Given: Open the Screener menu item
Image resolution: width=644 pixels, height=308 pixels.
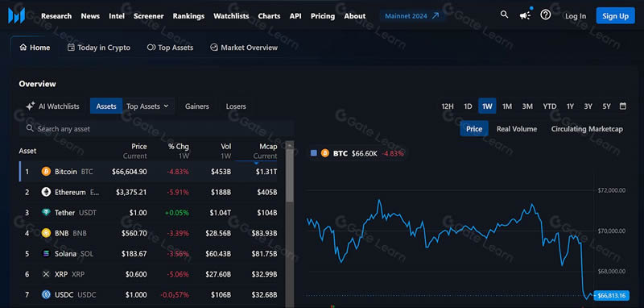Looking at the screenshot, I should pyautogui.click(x=149, y=16).
